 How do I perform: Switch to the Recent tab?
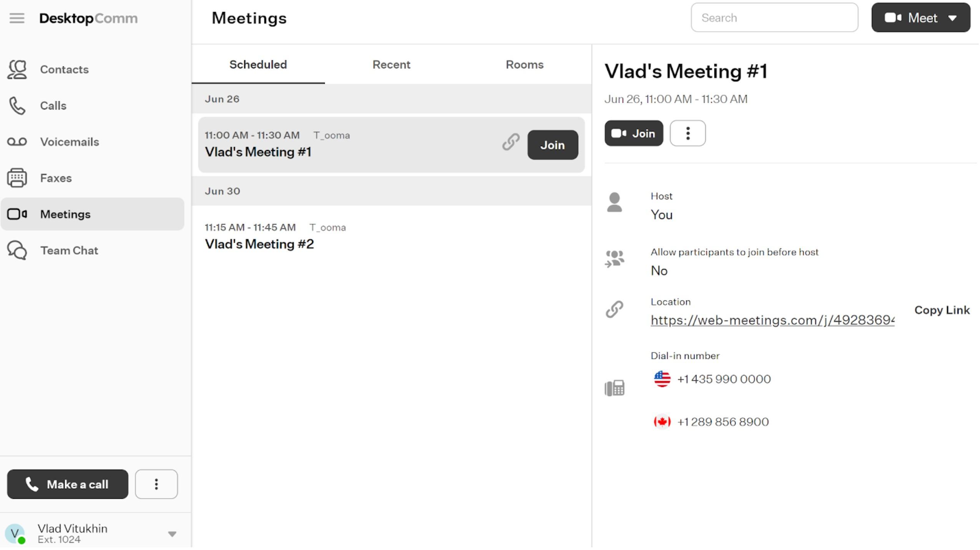point(391,65)
